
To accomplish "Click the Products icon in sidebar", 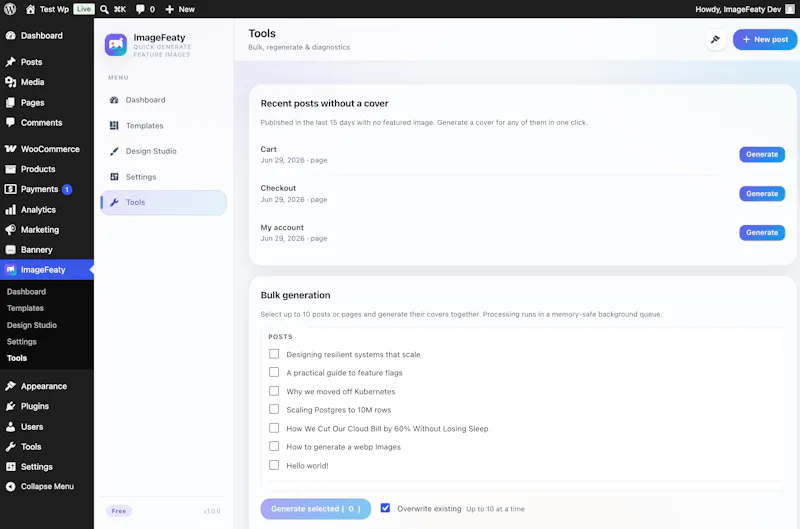I will pos(11,169).
